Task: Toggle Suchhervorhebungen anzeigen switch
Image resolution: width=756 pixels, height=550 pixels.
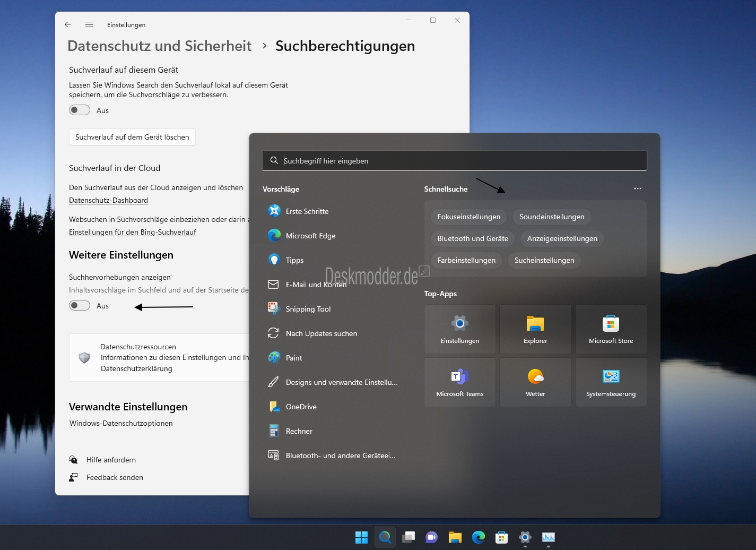Action: (x=80, y=306)
